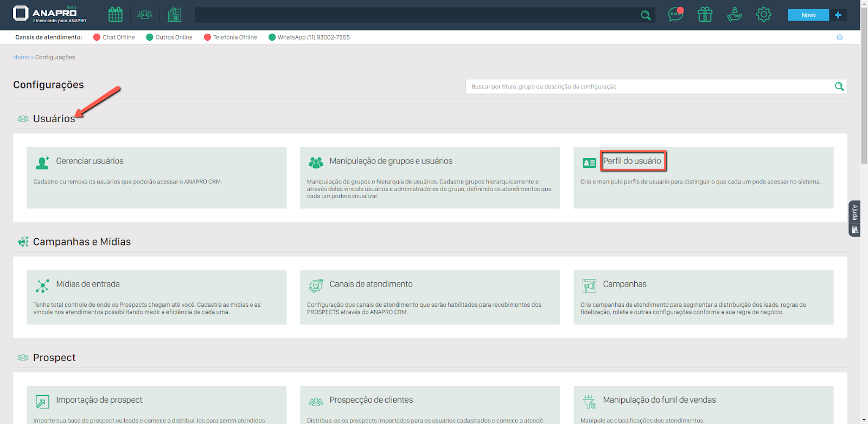Image resolution: width=868 pixels, height=424 pixels.
Task: Open Gerenciar usuários configuration card
Action: tap(90, 161)
